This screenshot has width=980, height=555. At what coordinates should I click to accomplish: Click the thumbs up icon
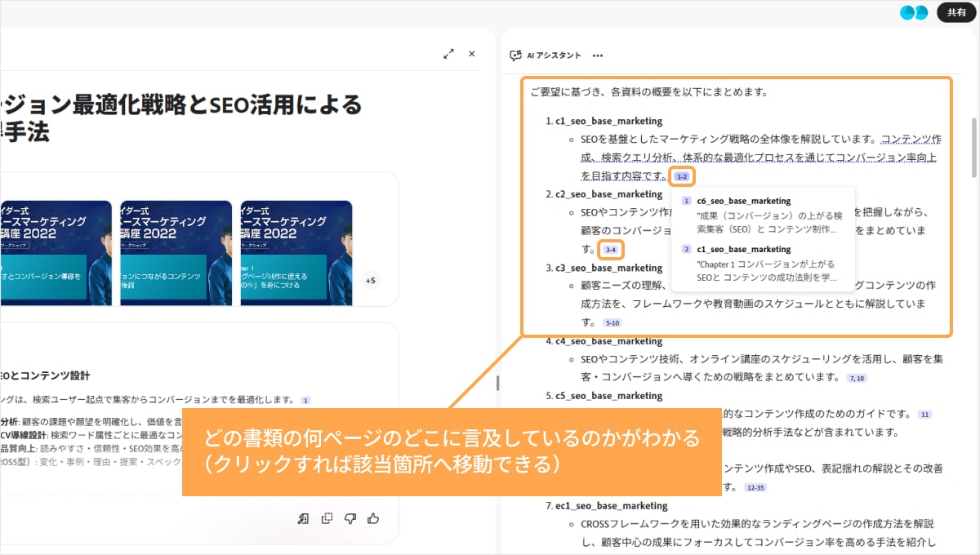[x=374, y=518]
